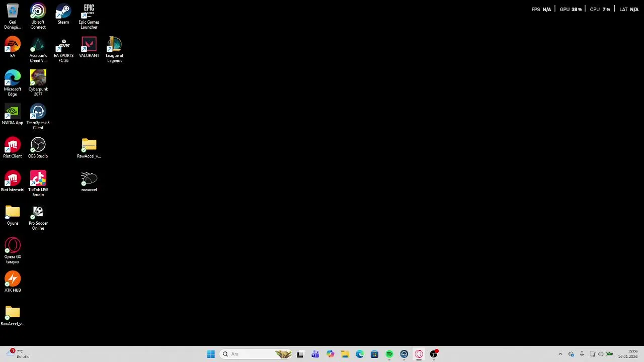Select the ATK HUB desktop icon
644x362 pixels.
(13, 282)
